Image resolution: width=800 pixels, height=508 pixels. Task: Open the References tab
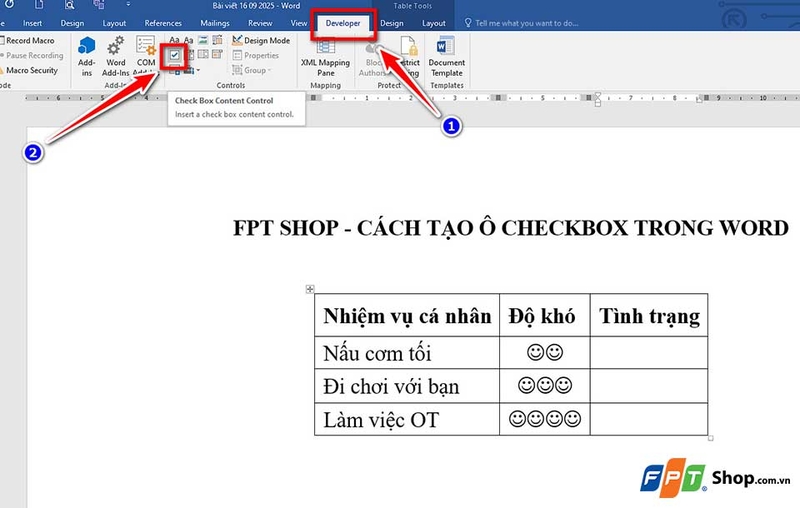pos(163,23)
